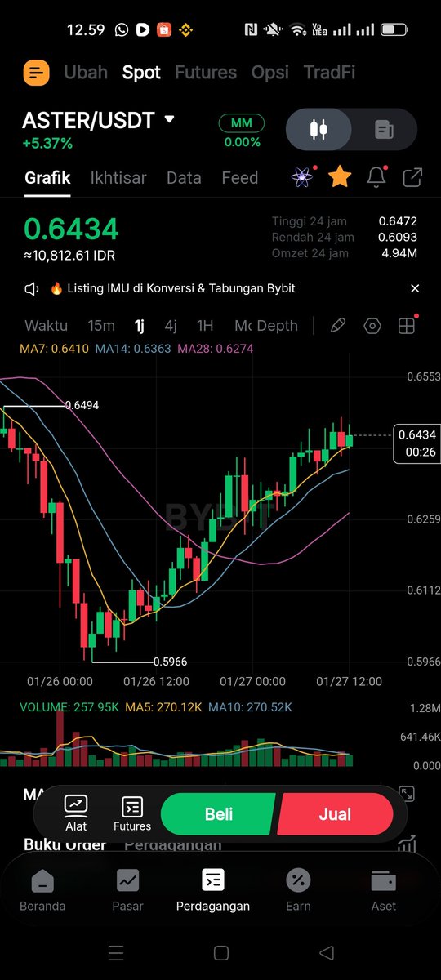The height and width of the screenshot is (980, 441).
Task: Tap the current price tag 0.6434 on chart
Action: click(x=417, y=443)
